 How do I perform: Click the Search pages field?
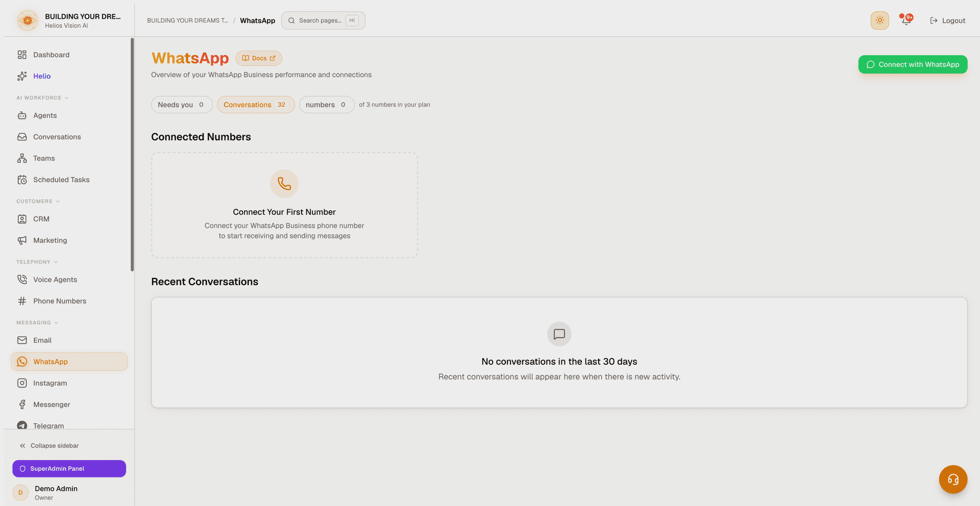click(x=323, y=20)
